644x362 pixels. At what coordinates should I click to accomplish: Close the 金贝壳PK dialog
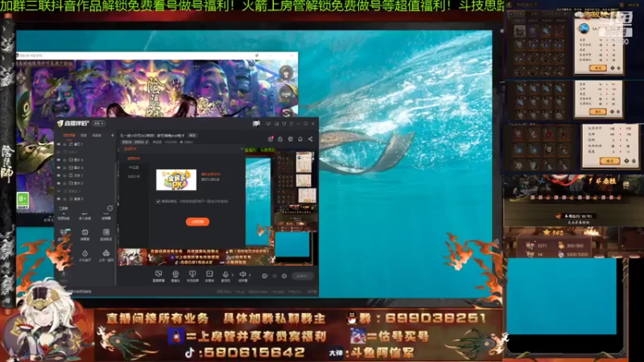coord(242,149)
